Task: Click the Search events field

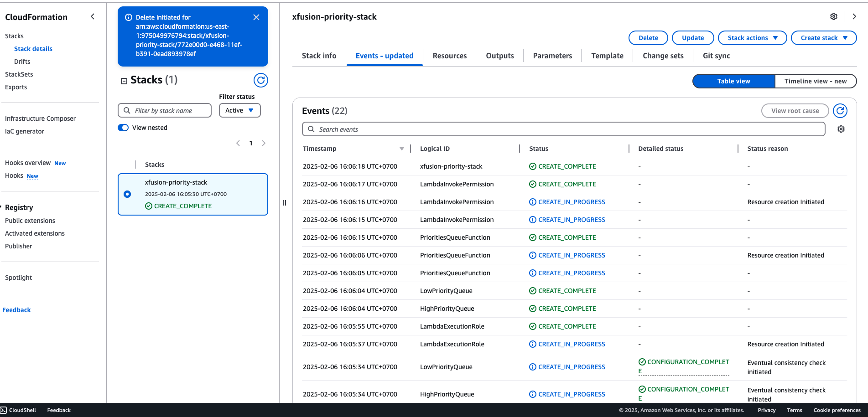Action: pos(564,129)
